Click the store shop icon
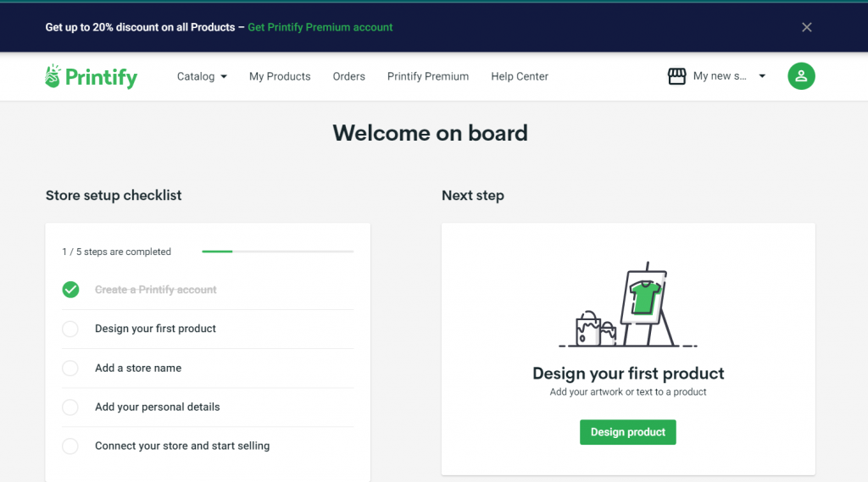 (x=676, y=76)
